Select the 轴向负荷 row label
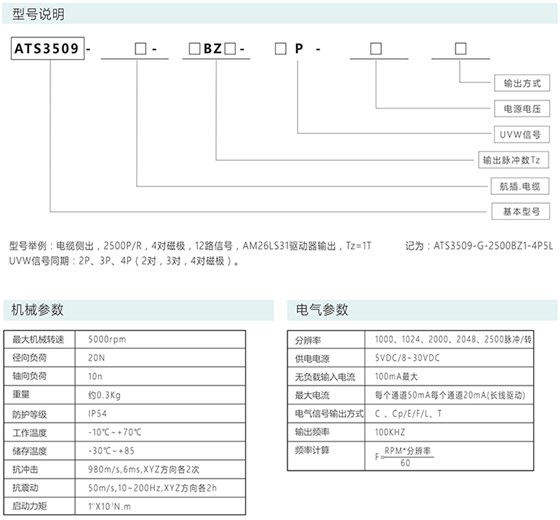The image size is (560, 520). click(30, 376)
